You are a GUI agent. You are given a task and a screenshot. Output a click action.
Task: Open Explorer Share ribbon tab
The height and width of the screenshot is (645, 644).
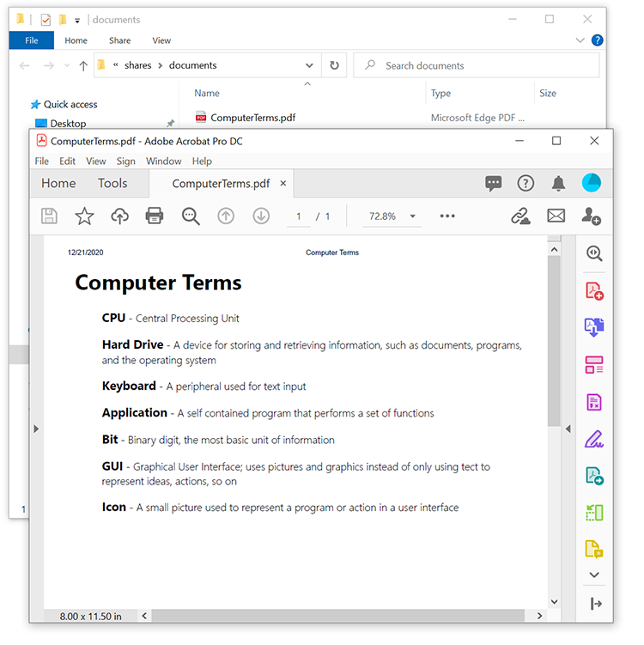tap(119, 40)
